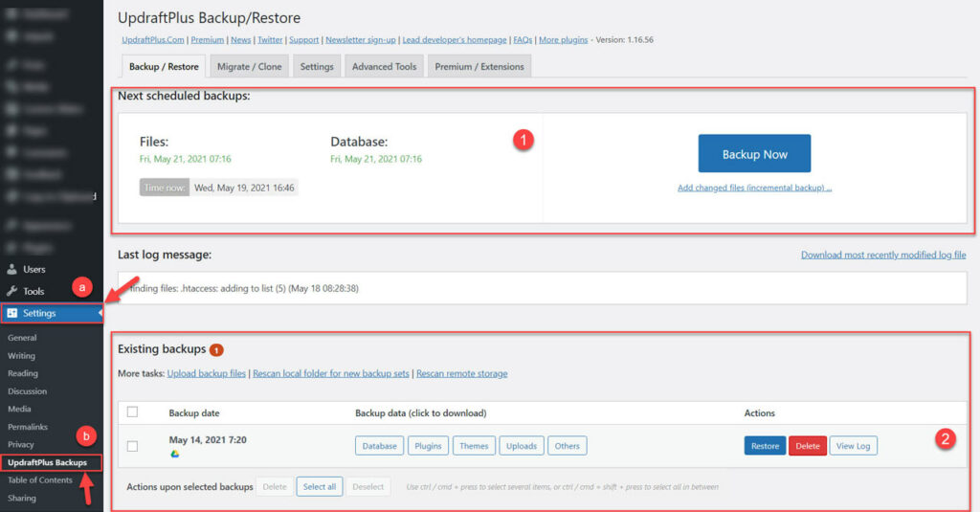Open UpdraftPlus Backups in the sidebar

[47, 462]
